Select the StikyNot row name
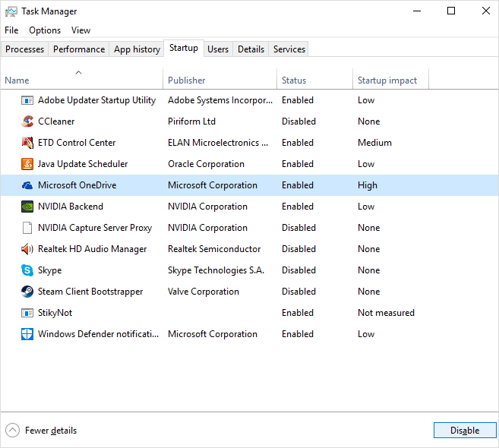 [55, 313]
